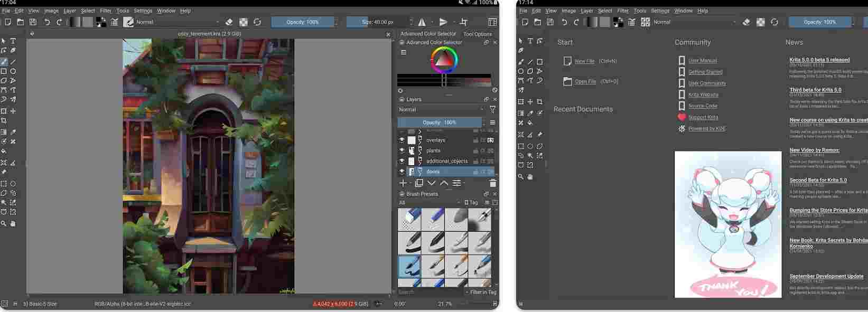The height and width of the screenshot is (312, 868).
Task: Select the Rectangle tool in left window toolbox
Action: click(x=4, y=71)
